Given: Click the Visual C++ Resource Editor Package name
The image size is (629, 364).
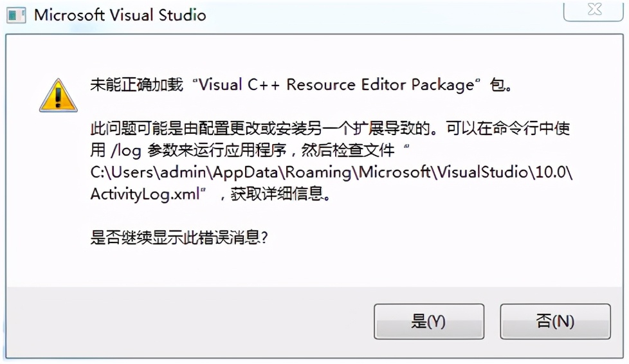Looking at the screenshot, I should point(336,85).
